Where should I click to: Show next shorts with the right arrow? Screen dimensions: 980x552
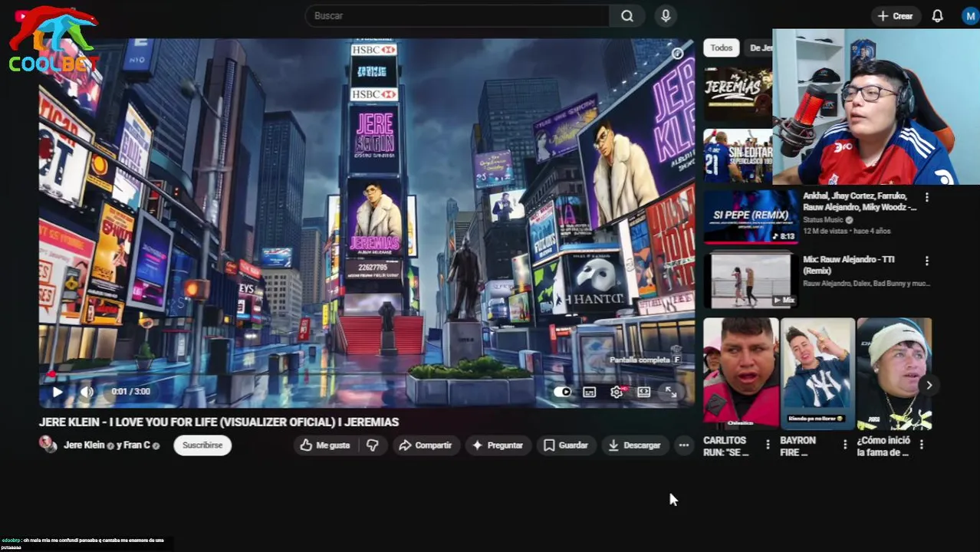click(x=929, y=386)
